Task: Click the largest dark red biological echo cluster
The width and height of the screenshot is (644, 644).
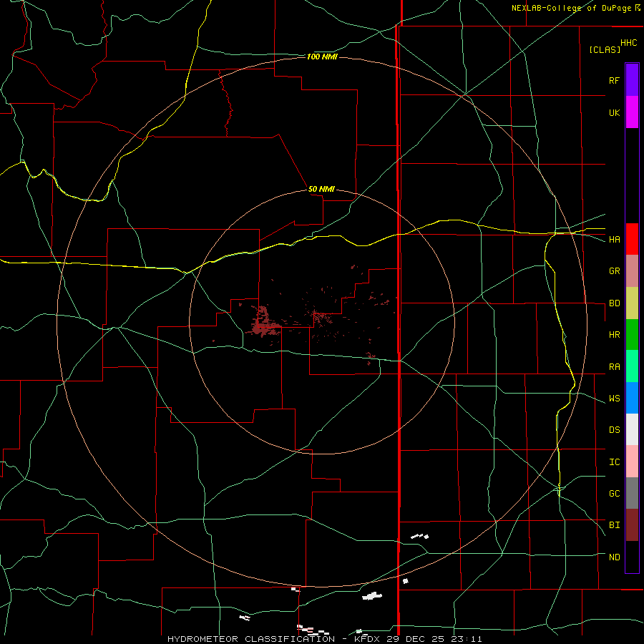Action: 263,323
